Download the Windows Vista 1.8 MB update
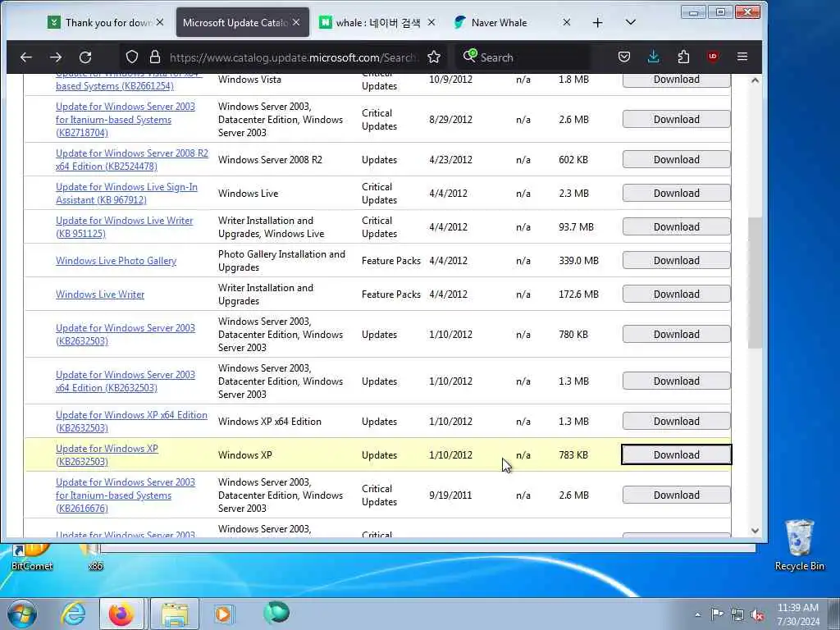 pyautogui.click(x=676, y=80)
